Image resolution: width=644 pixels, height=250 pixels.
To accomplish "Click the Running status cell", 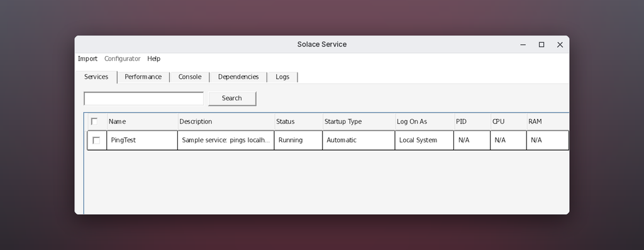I will click(x=298, y=140).
